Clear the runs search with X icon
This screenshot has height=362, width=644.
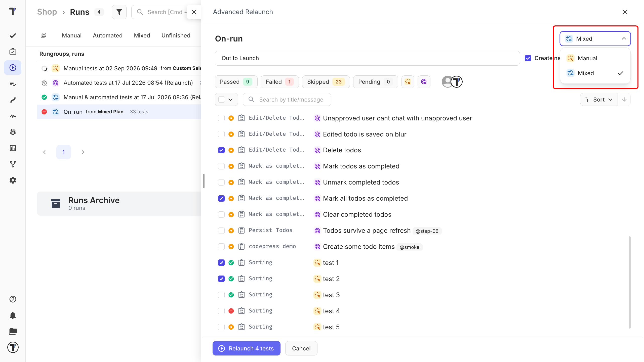pyautogui.click(x=194, y=12)
